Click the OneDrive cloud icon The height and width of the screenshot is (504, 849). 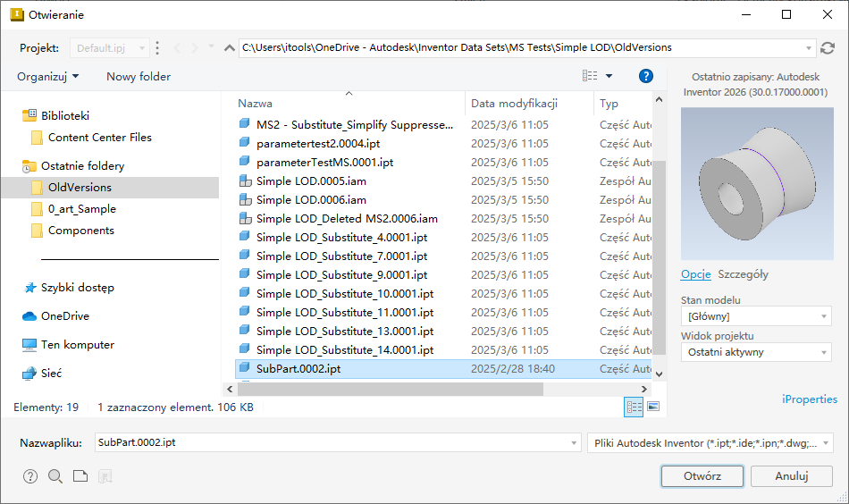pos(29,316)
